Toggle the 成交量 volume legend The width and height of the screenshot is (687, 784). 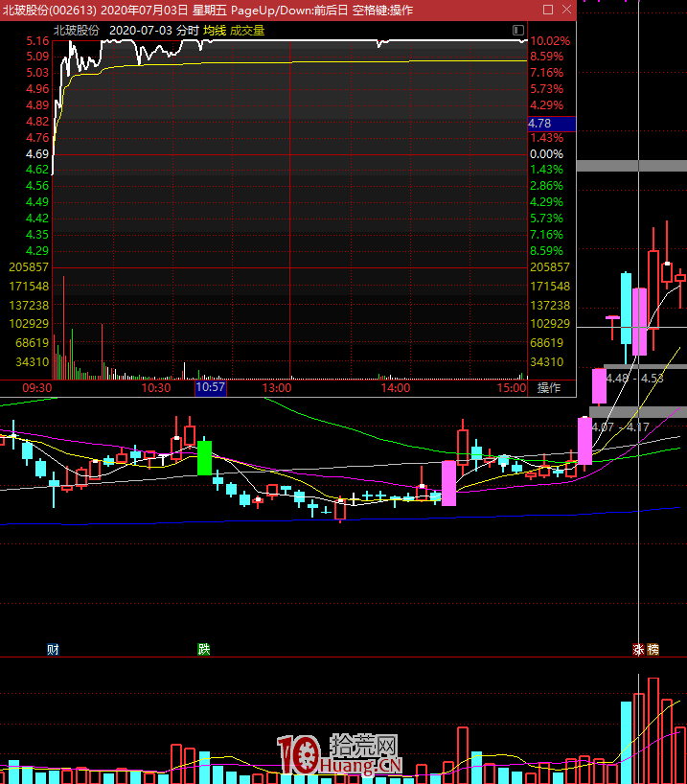pos(247,31)
